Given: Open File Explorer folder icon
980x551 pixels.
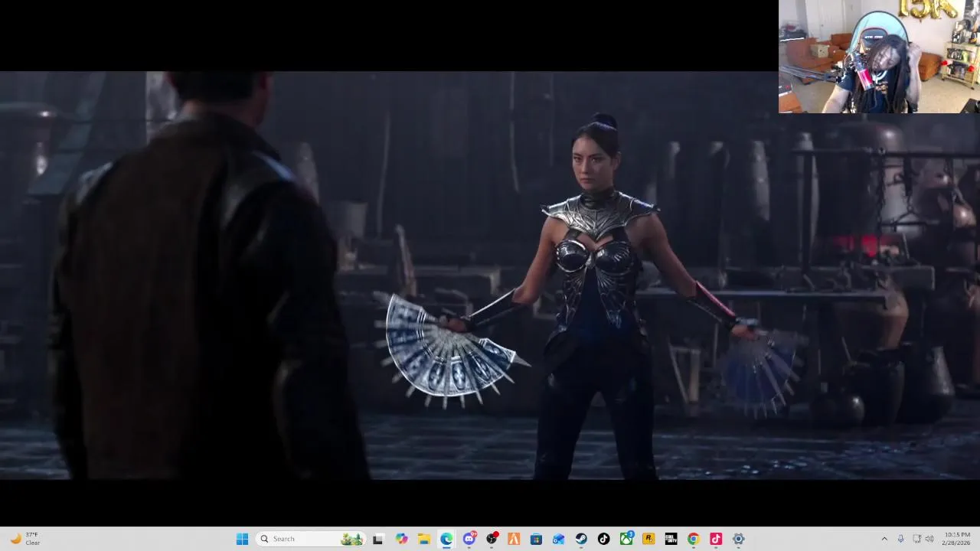Looking at the screenshot, I should 423,539.
